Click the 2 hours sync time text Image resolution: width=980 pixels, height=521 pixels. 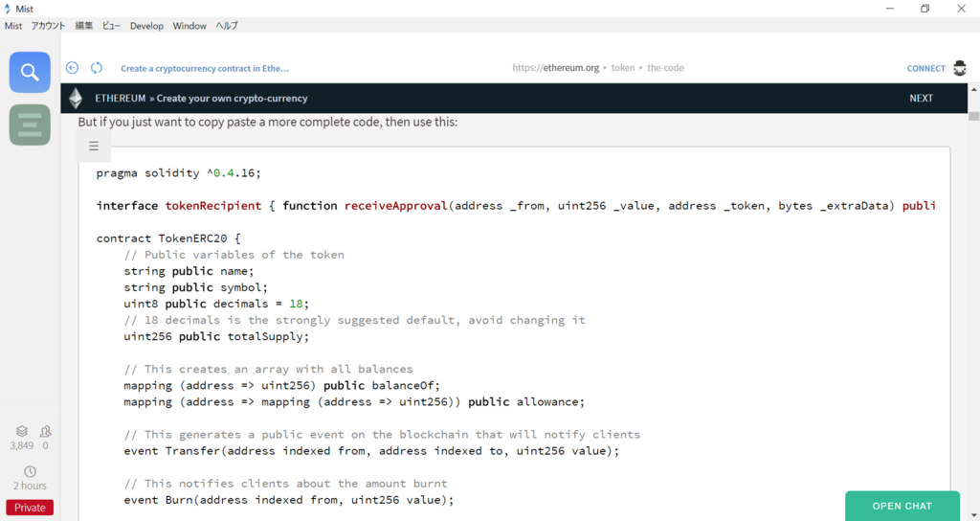pyautogui.click(x=30, y=486)
